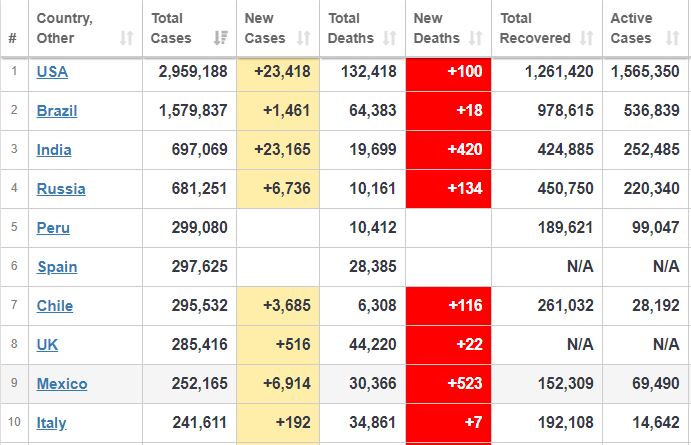Follow the India link

point(54,150)
